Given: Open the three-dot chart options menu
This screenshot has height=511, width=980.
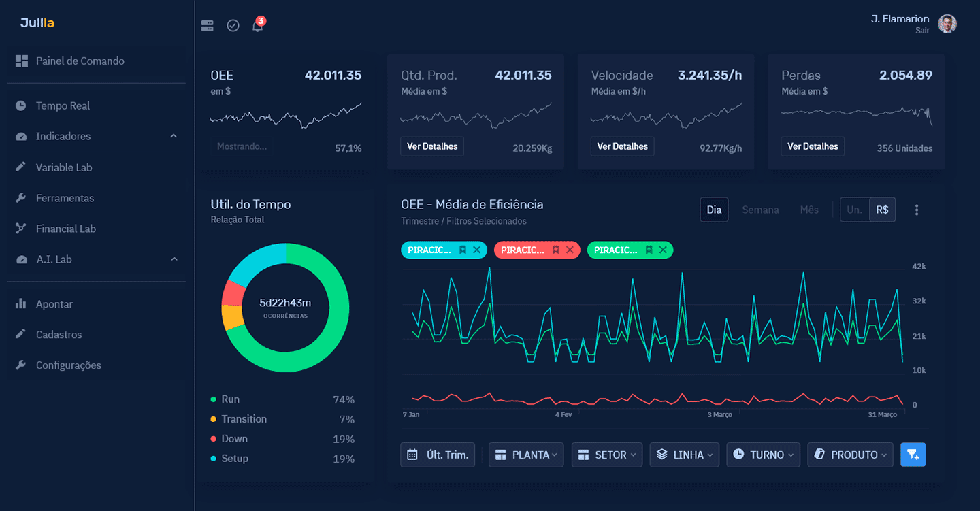Looking at the screenshot, I should (x=917, y=210).
